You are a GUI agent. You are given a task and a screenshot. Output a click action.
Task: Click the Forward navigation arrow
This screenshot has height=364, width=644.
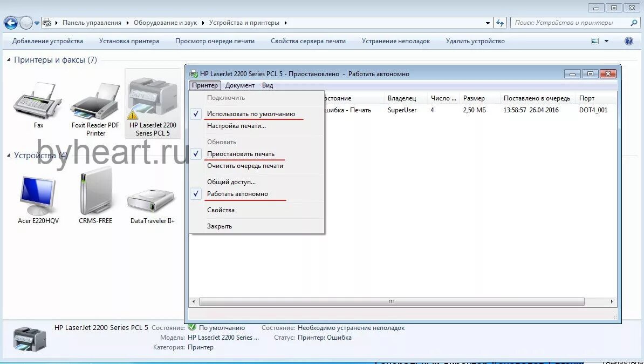pyautogui.click(x=26, y=23)
